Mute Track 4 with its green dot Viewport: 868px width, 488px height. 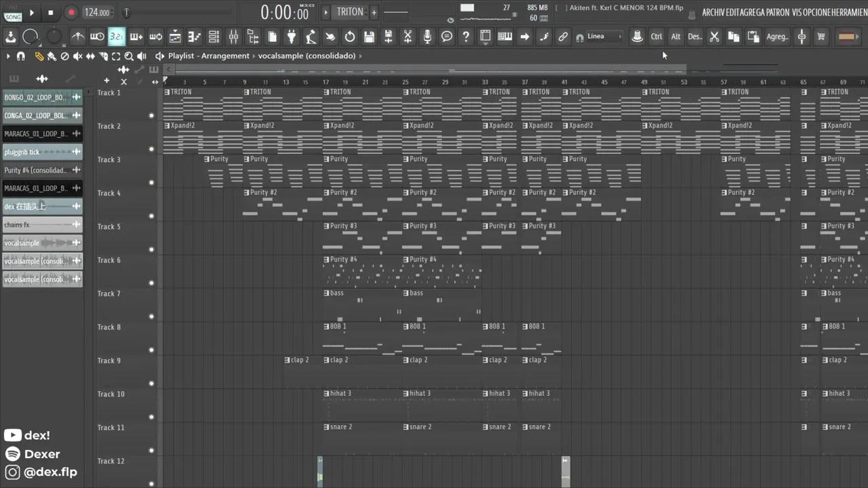[x=151, y=216]
